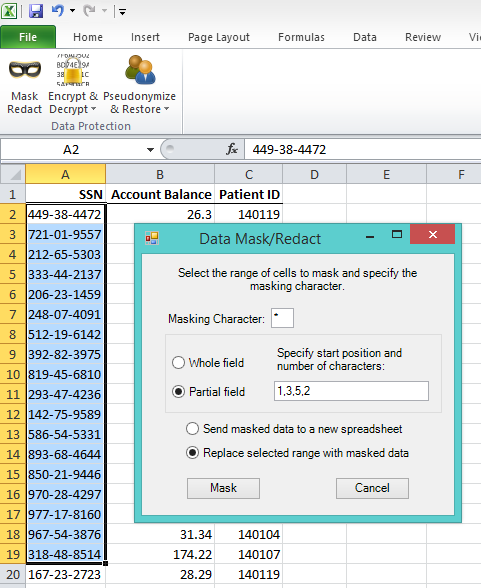Open the File tab
This screenshot has height=588, width=481.
pyautogui.click(x=28, y=37)
